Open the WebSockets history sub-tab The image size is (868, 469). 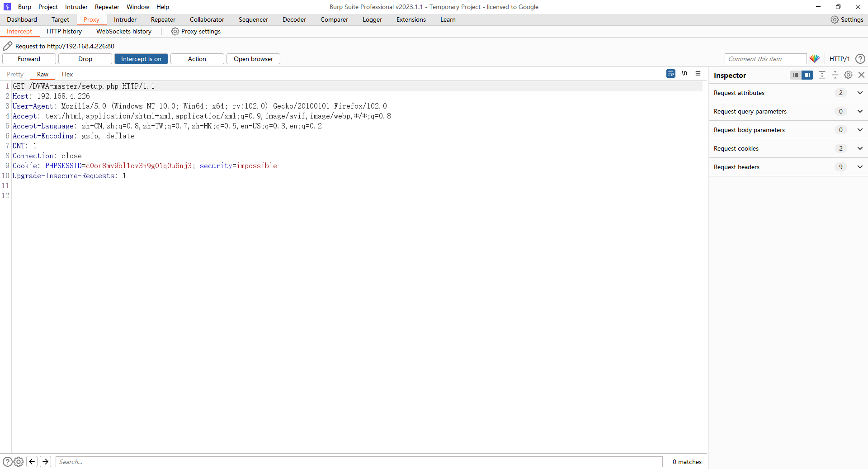coord(124,31)
